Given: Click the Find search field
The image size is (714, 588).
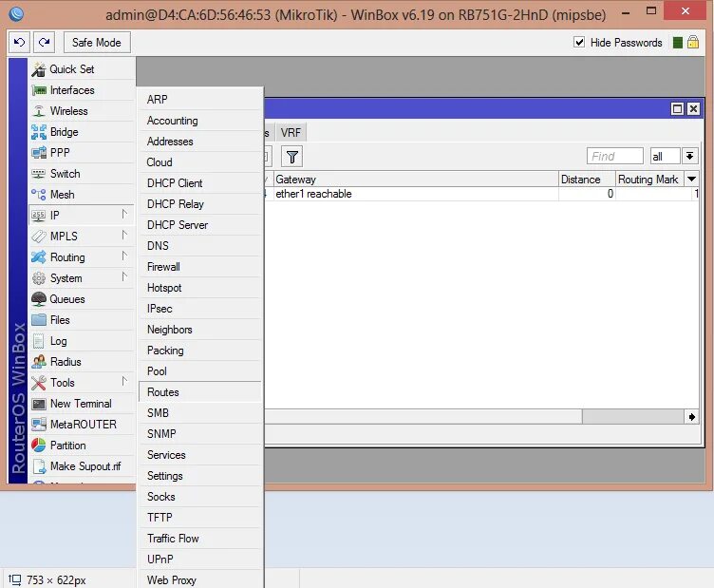Looking at the screenshot, I should (615, 156).
